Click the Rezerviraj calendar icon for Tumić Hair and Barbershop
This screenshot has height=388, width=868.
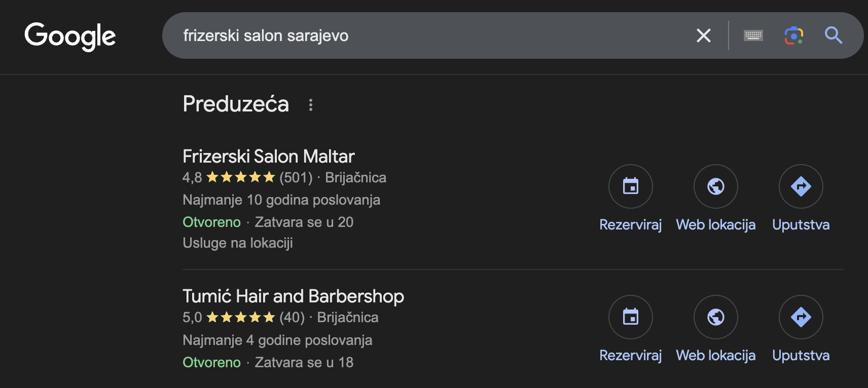point(631,317)
